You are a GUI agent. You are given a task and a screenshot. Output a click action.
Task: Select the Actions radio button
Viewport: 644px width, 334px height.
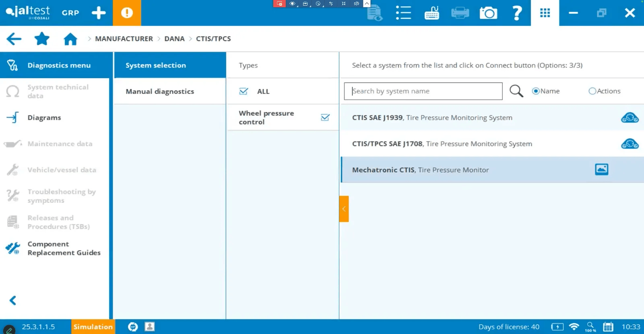(592, 91)
